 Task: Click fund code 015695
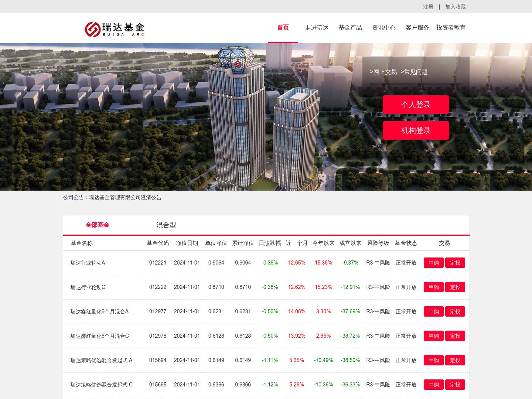click(158, 385)
